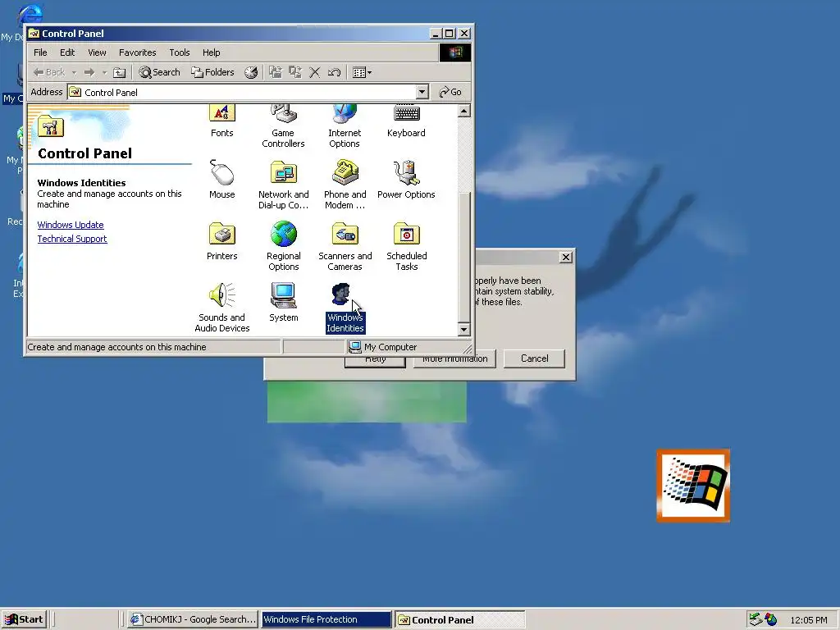
Task: Open the Keyboard settings icon
Action: (406, 121)
